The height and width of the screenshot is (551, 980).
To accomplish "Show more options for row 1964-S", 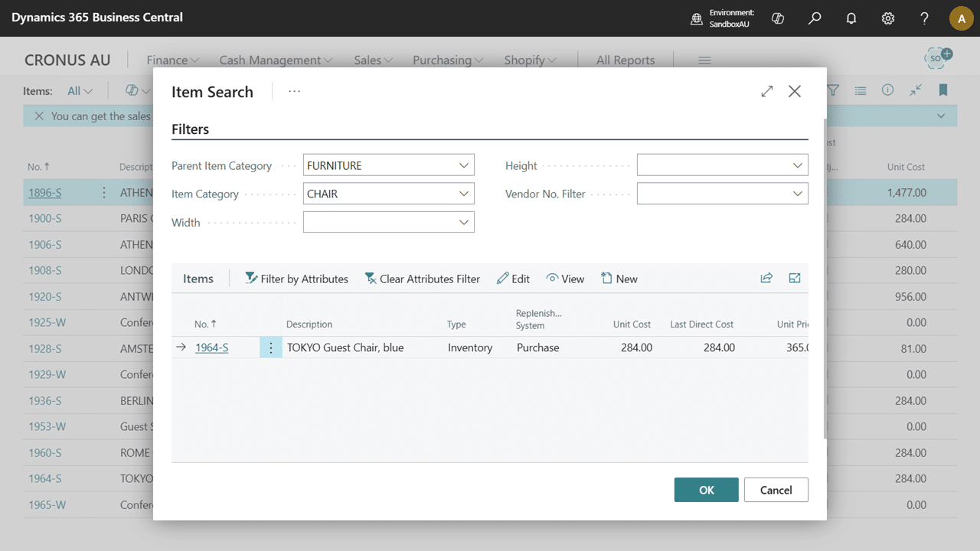I will click(x=271, y=347).
